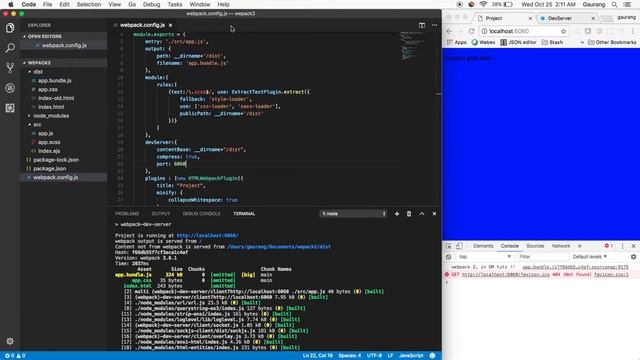Add a new terminal with the plus icon

coord(397,213)
